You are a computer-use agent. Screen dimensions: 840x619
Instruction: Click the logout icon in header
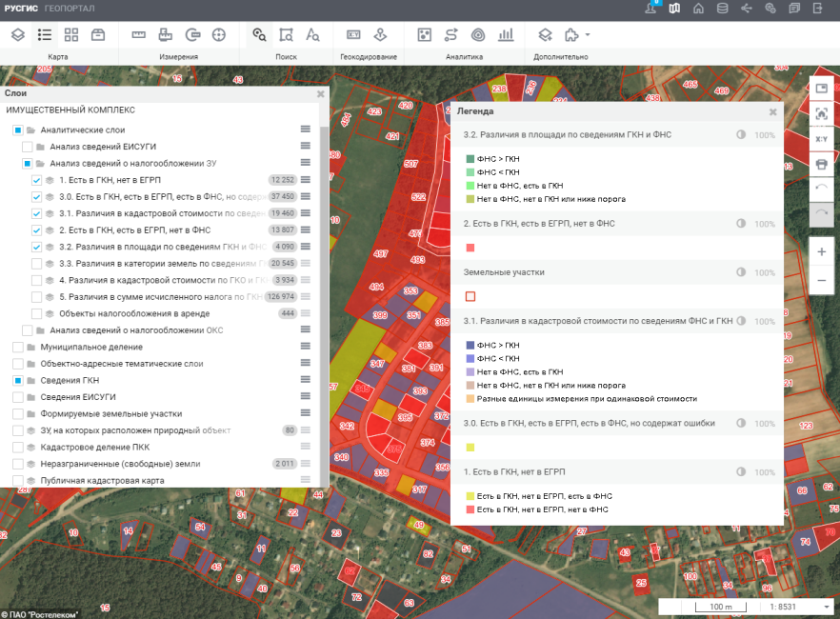point(817,9)
